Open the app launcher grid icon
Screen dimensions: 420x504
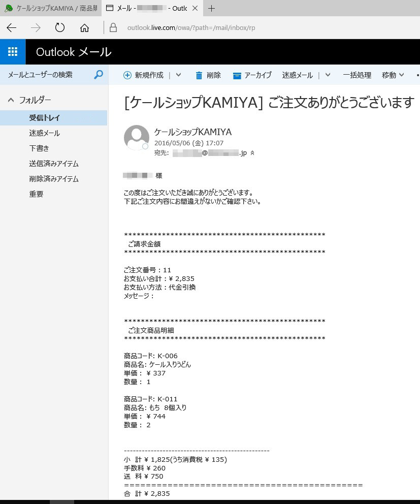[13, 52]
